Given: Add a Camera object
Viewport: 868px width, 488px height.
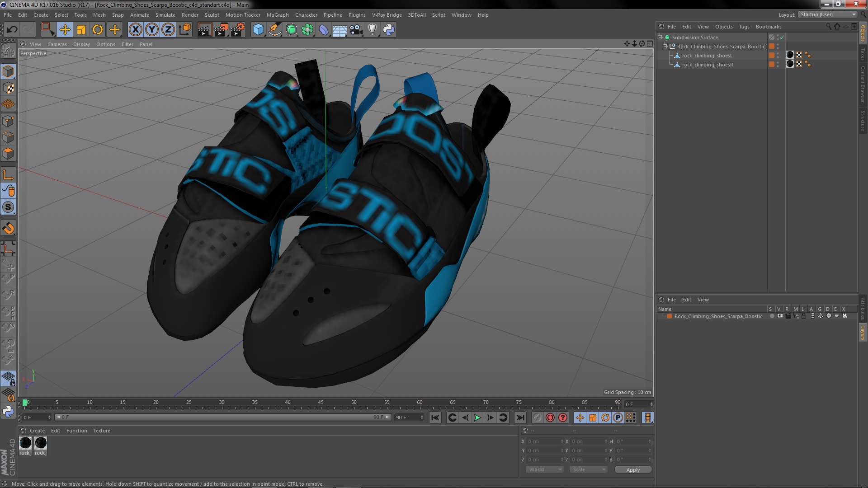Looking at the screenshot, I should (x=356, y=30).
